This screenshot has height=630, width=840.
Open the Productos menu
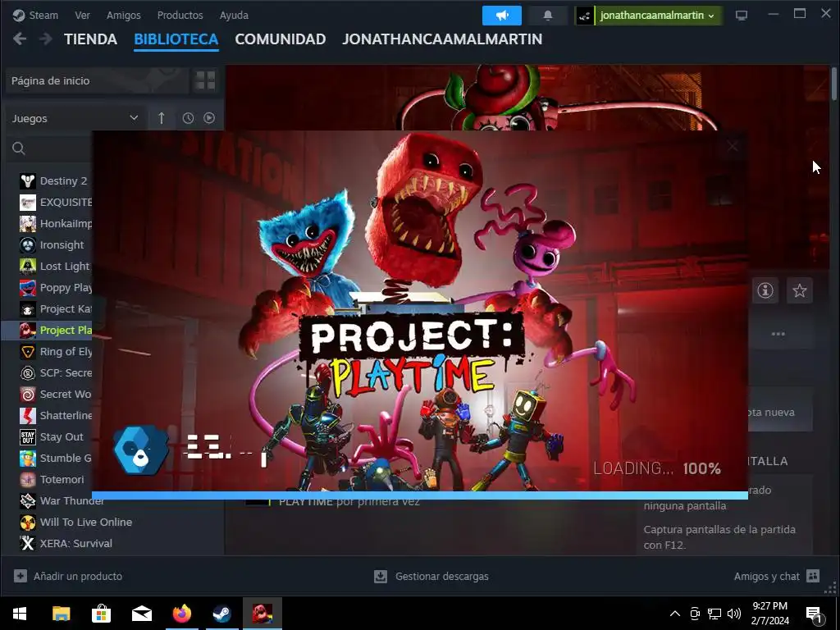(180, 15)
